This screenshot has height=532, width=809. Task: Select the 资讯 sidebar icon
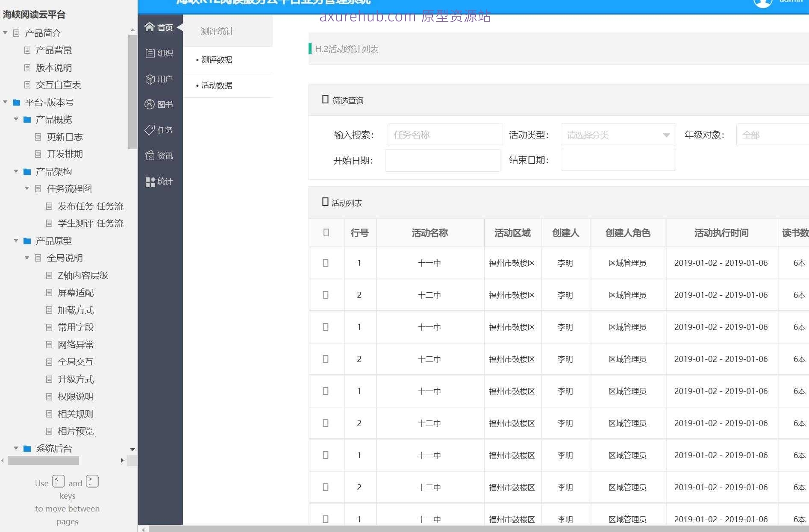[x=150, y=156]
